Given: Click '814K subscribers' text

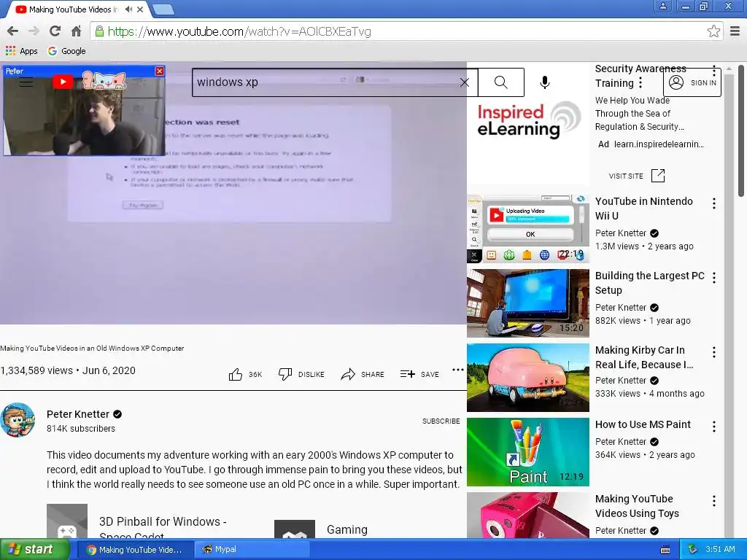Looking at the screenshot, I should [x=81, y=429].
